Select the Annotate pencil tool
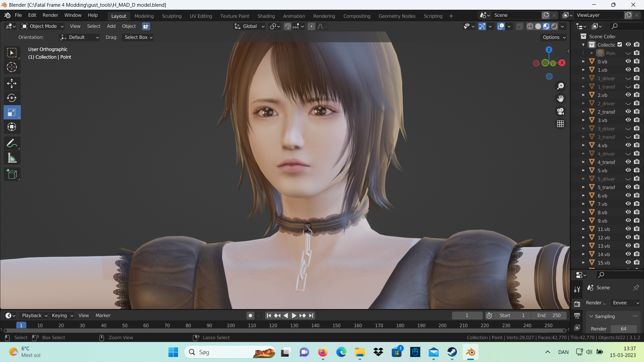Image resolution: width=644 pixels, height=362 pixels. tap(12, 143)
